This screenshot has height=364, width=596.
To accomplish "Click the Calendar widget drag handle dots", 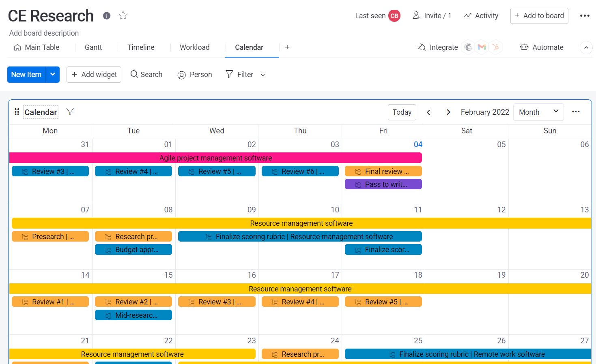I will 17,111.
